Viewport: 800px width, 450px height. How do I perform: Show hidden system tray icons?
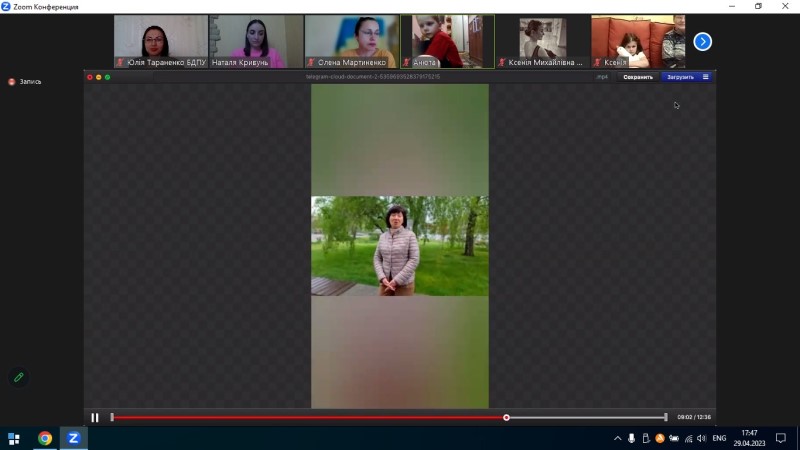point(617,438)
